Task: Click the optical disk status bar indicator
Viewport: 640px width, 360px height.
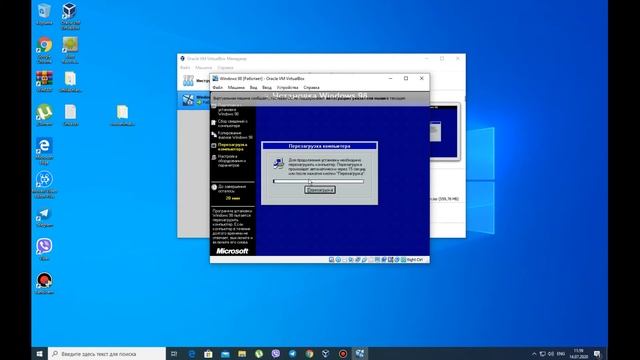Action: pyautogui.click(x=338, y=260)
